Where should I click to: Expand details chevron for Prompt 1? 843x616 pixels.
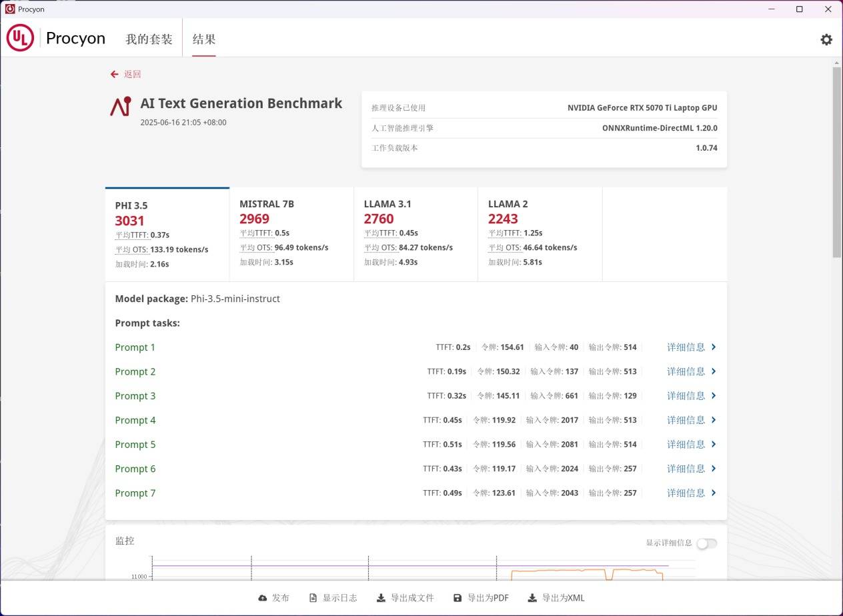pyautogui.click(x=714, y=347)
